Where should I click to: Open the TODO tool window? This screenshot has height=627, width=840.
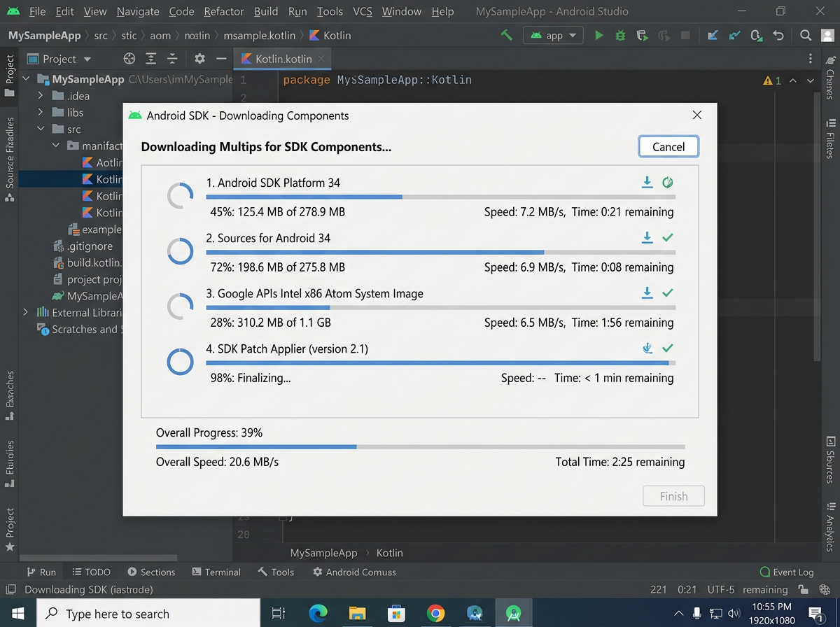point(91,572)
